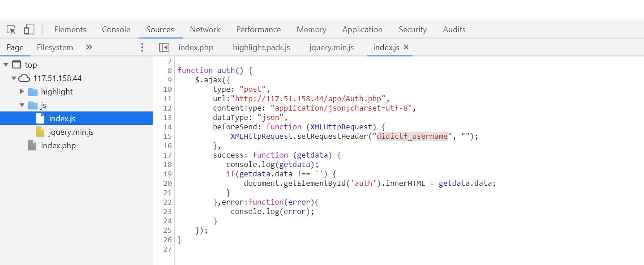Open the jquery.min.js editor tab
Viewport: 644px width, 265px height.
click(x=331, y=47)
